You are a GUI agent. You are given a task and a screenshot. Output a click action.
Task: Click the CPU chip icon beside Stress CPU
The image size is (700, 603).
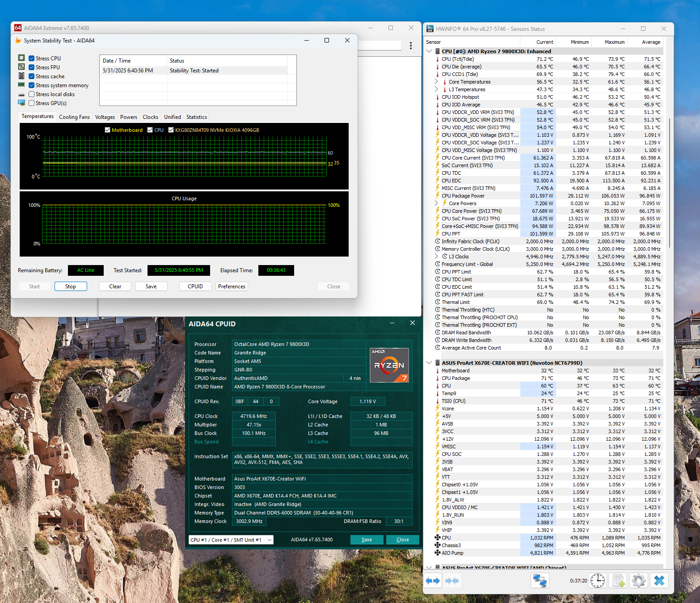21,58
